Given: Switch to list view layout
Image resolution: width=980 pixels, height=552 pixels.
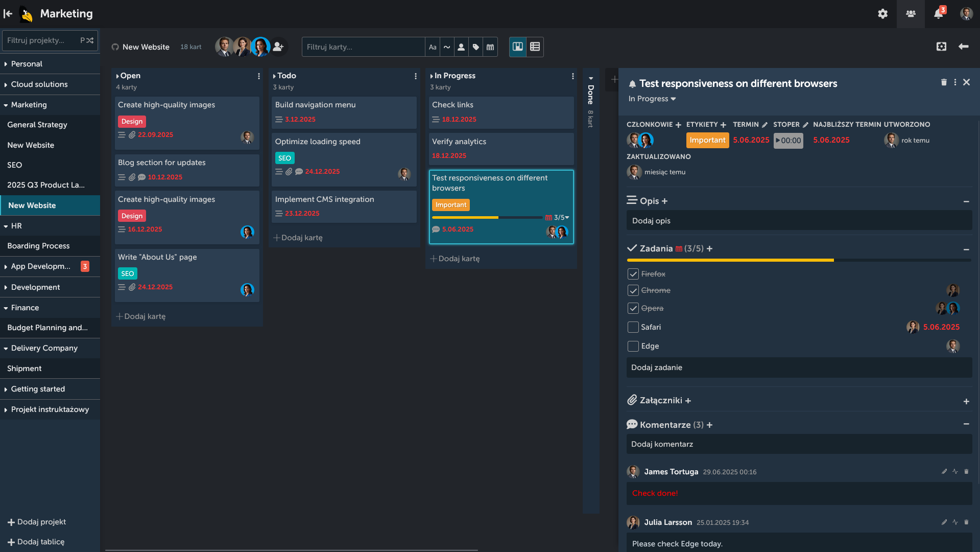Looking at the screenshot, I should [x=535, y=47].
